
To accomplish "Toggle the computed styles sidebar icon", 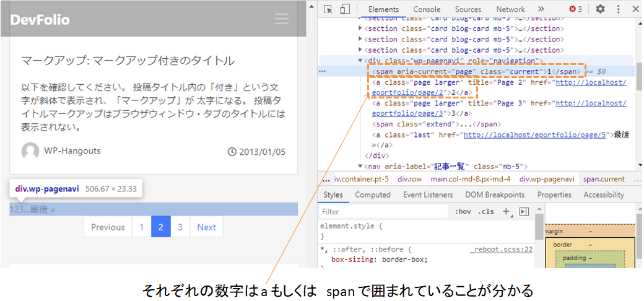I will coord(523,211).
